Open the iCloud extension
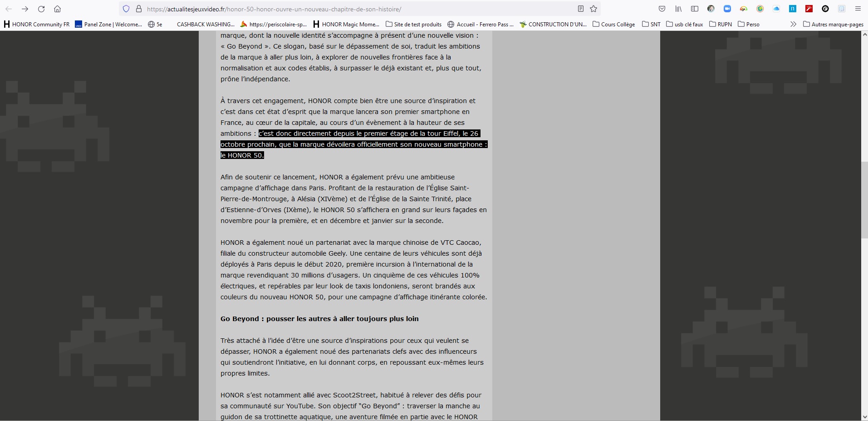 [x=777, y=9]
